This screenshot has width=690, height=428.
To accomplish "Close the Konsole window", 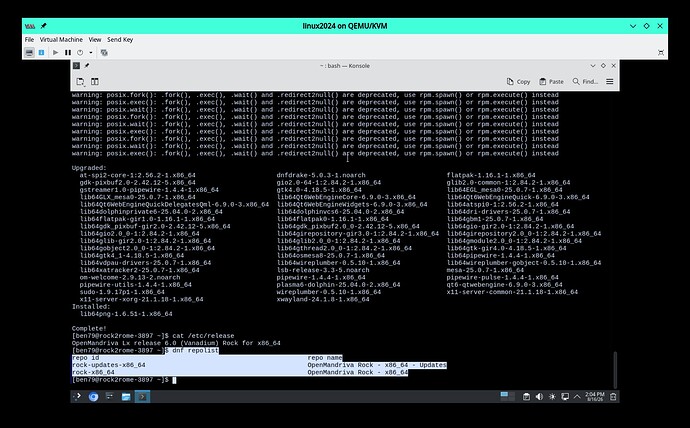I will click(x=613, y=66).
